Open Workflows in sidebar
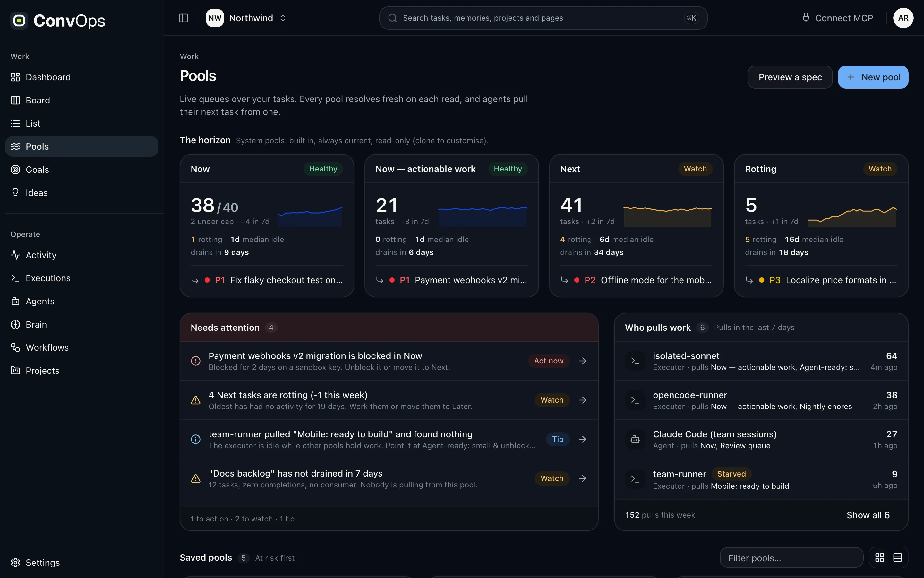924x578 pixels. coord(82,347)
